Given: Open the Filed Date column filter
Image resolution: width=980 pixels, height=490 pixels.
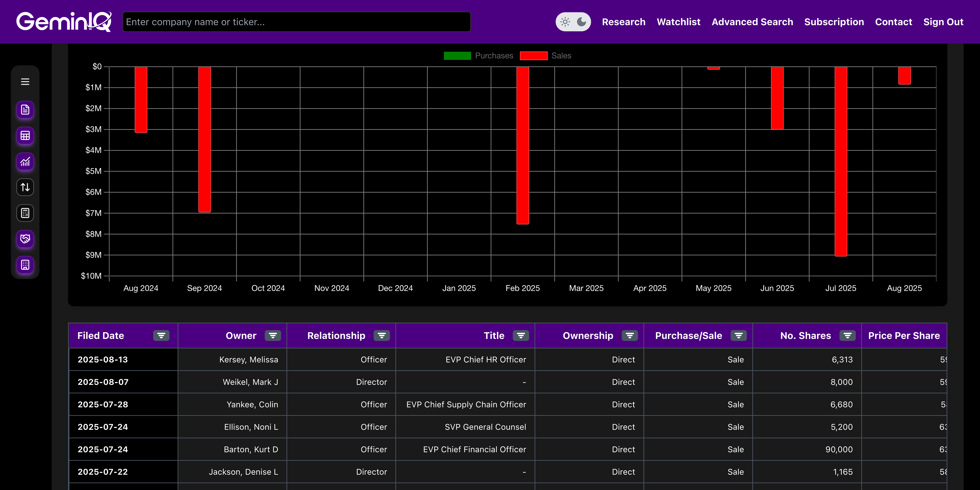Looking at the screenshot, I should click(x=161, y=336).
